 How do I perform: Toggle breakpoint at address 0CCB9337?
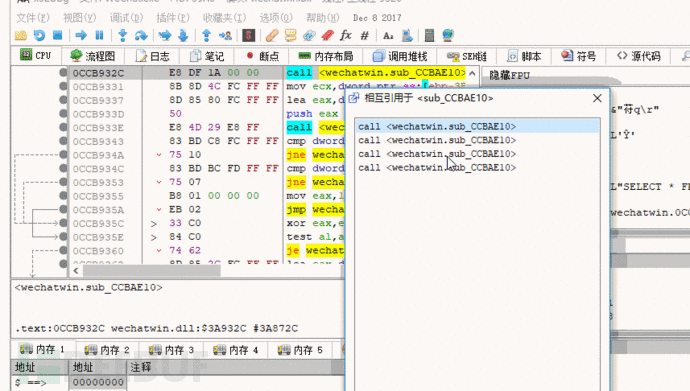click(x=63, y=100)
